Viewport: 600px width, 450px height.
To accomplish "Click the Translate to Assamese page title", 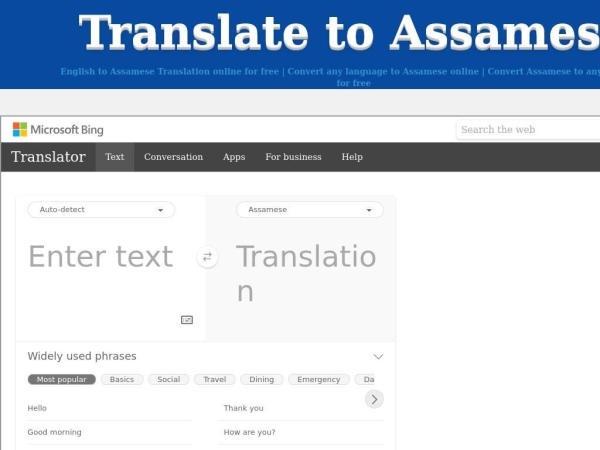I will coord(339,33).
